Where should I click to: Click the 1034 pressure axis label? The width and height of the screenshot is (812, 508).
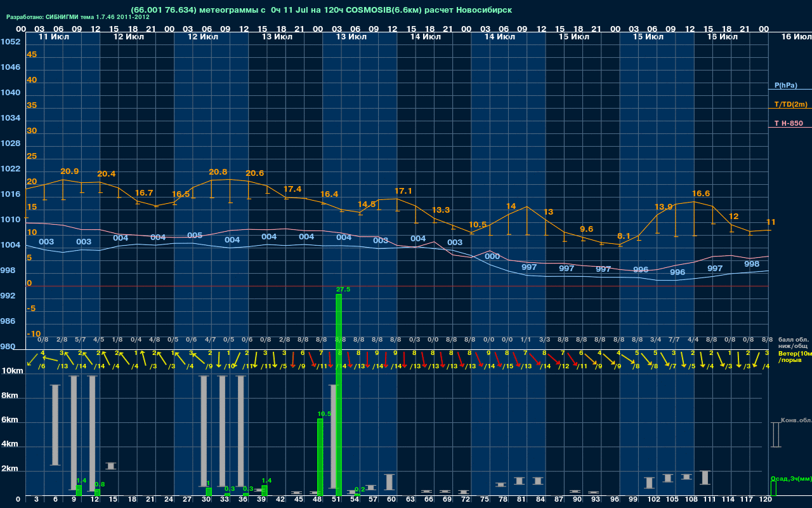(x=10, y=118)
